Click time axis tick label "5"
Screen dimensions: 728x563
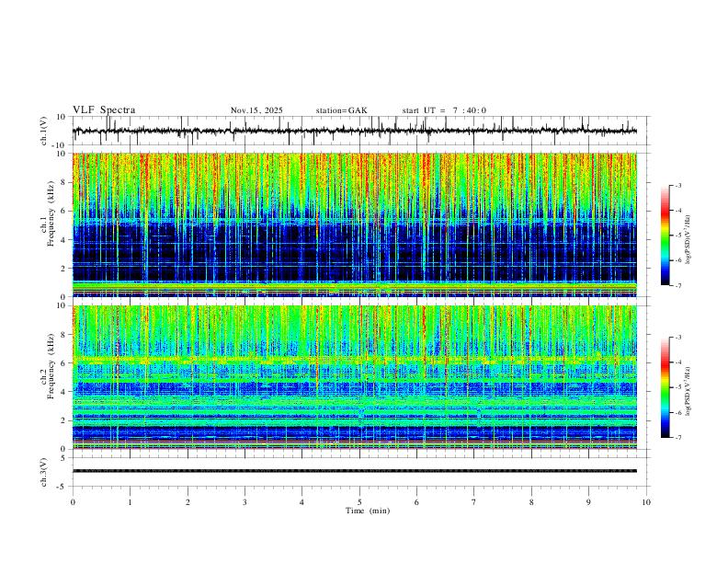(359, 502)
